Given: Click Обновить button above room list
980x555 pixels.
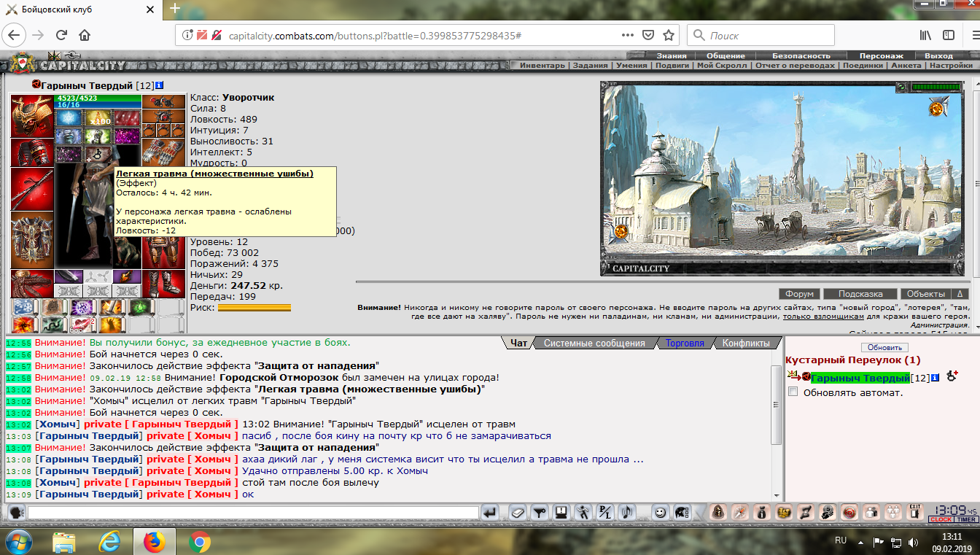Looking at the screenshot, I should pos(884,347).
